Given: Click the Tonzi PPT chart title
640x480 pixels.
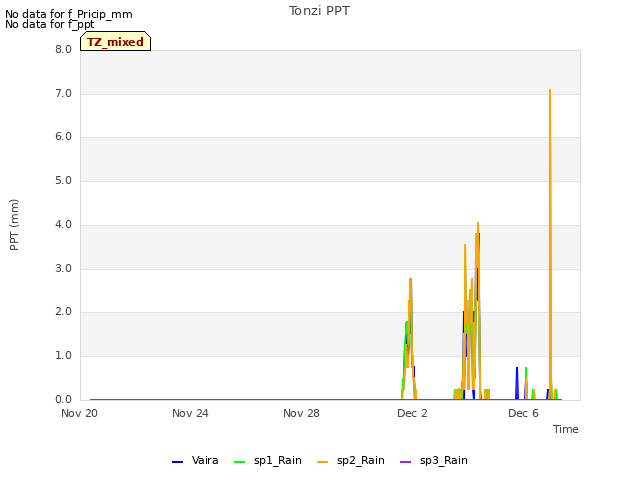Looking at the screenshot, I should (x=319, y=11).
